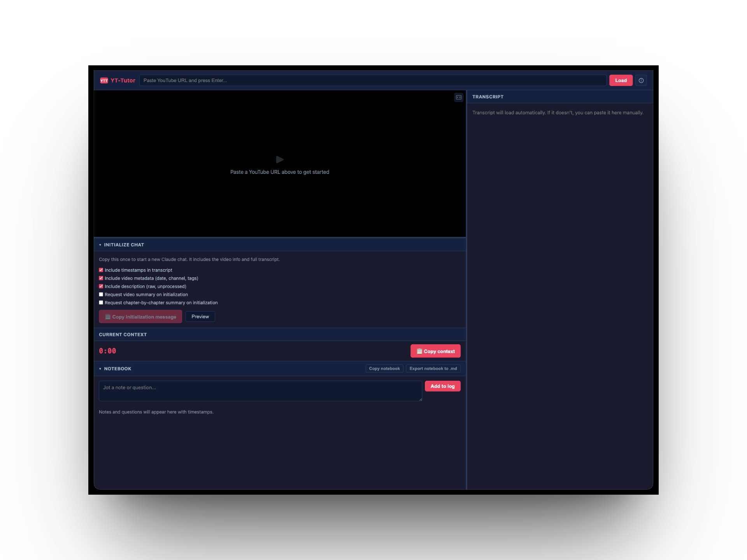Collapse the Notebook section
Viewport: 747px width, 560px height.
pos(100,368)
